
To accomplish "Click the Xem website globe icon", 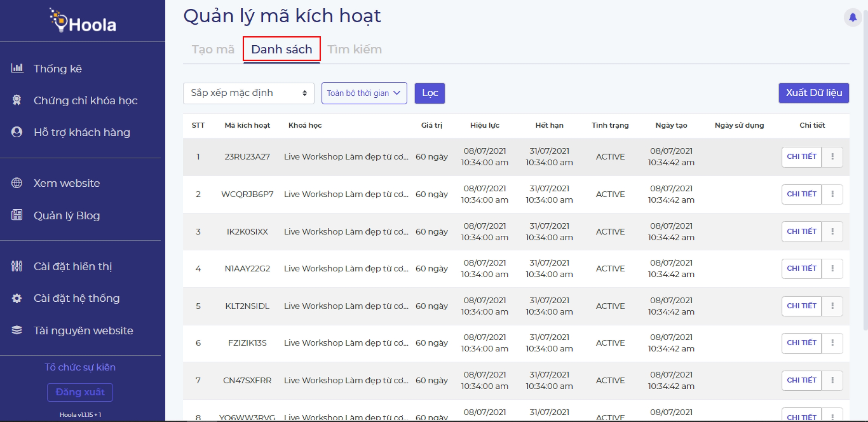I will [x=17, y=183].
